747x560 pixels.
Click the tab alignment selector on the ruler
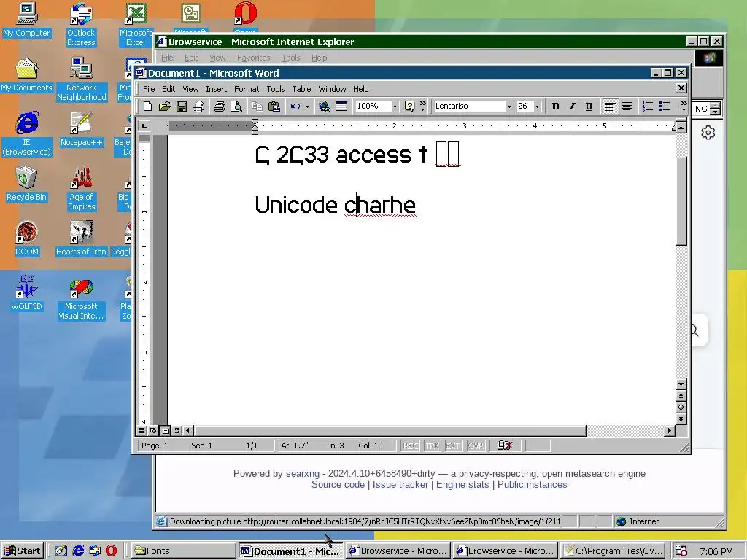144,125
